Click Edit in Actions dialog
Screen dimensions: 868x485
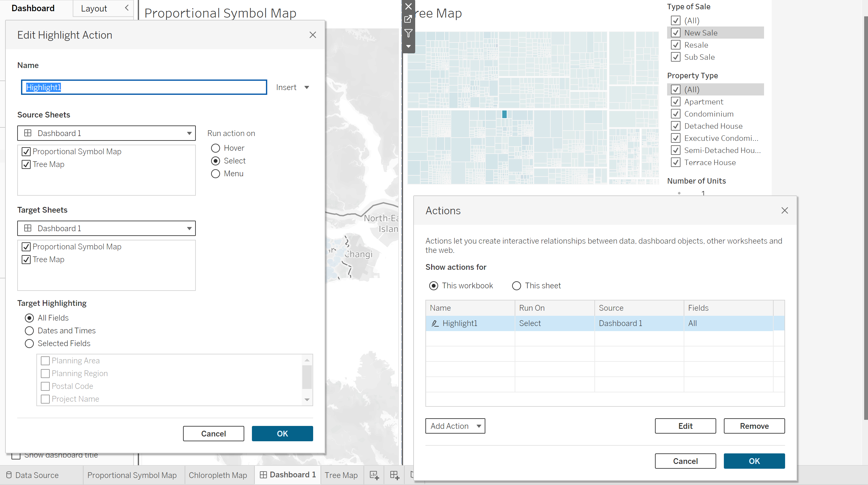(x=685, y=426)
